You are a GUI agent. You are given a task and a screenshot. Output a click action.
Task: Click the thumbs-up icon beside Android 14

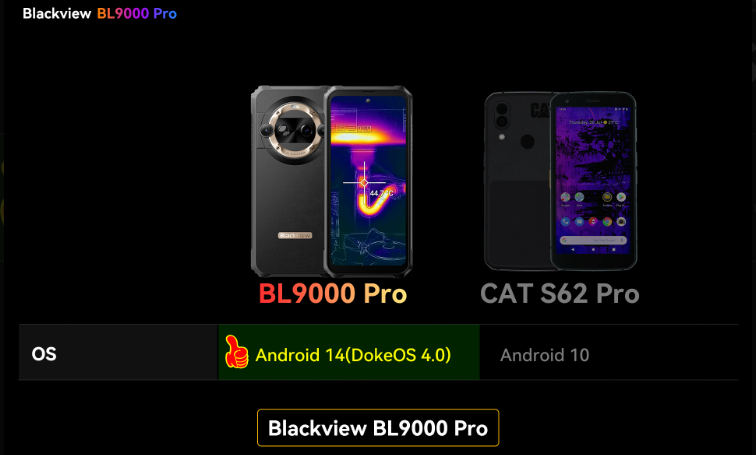[x=237, y=352]
